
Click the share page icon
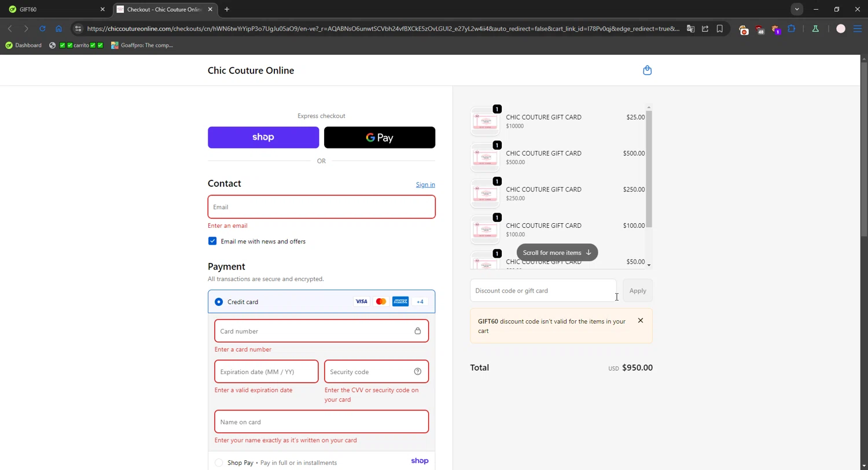coord(705,28)
